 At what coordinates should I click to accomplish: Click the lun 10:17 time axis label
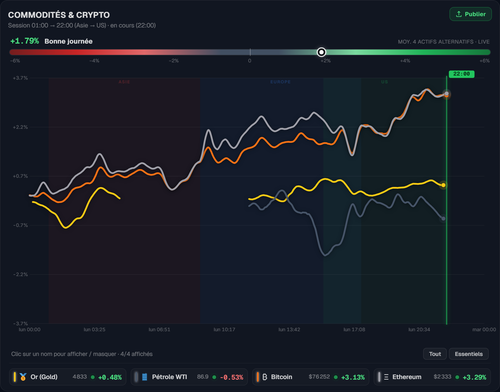224,329
